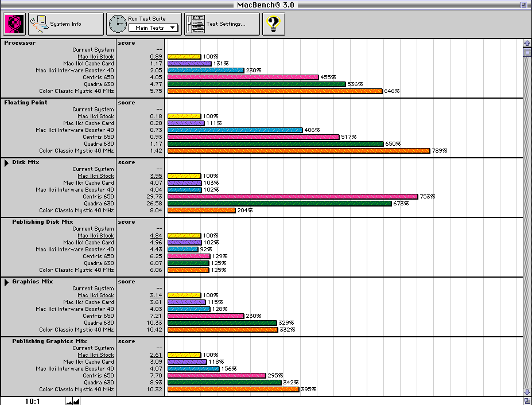Click the Processor section heading
The width and height of the screenshot is (532, 405).
tap(20, 43)
